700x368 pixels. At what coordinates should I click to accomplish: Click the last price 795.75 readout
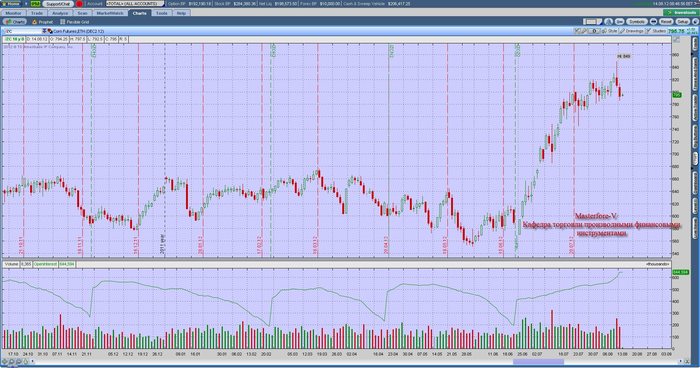tap(676, 31)
